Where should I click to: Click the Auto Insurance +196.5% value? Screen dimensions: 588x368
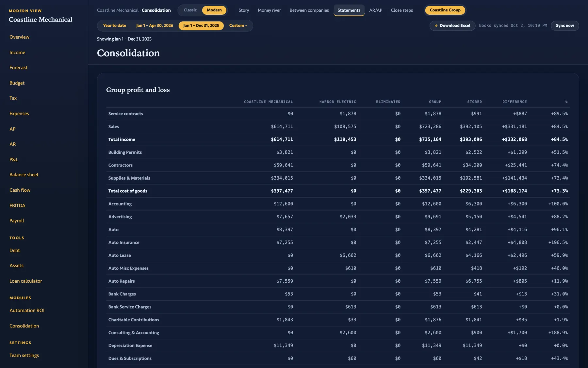[558, 242]
